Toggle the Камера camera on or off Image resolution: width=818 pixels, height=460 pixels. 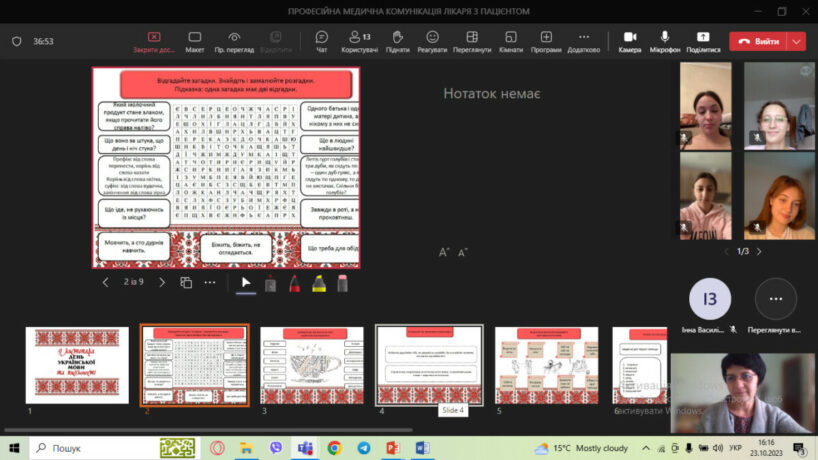[630, 41]
